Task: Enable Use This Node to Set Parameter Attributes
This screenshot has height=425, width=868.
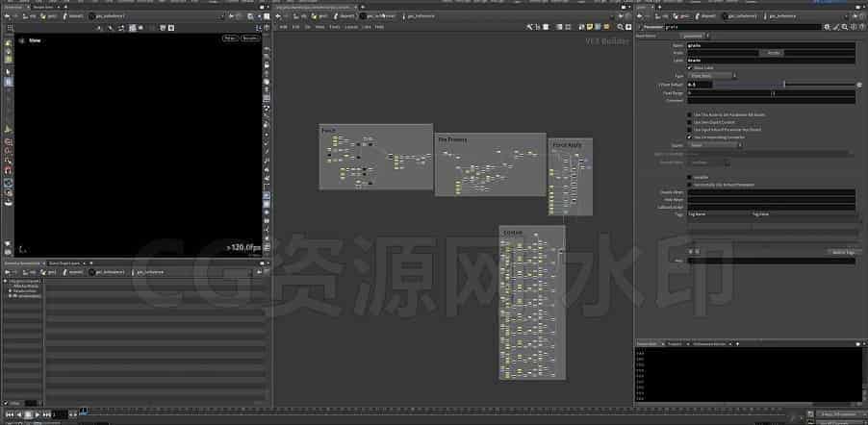Action: [689, 114]
